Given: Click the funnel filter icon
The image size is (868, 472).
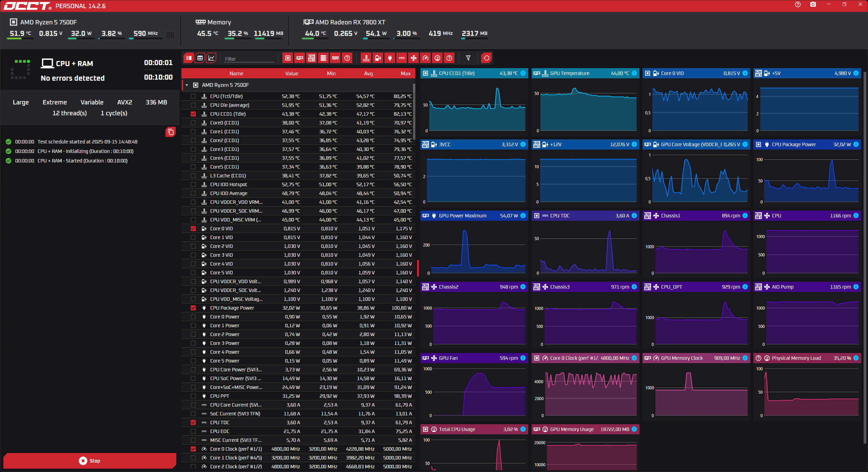Looking at the screenshot, I should 468,58.
